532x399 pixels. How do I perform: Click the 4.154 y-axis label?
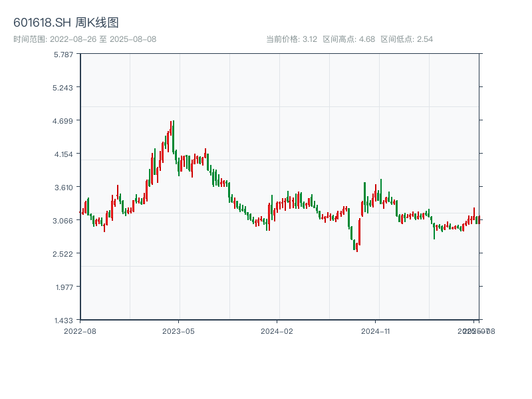64,154
